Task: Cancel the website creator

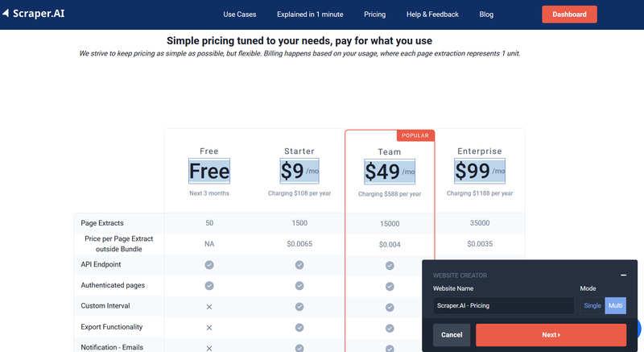Action: tap(452, 335)
